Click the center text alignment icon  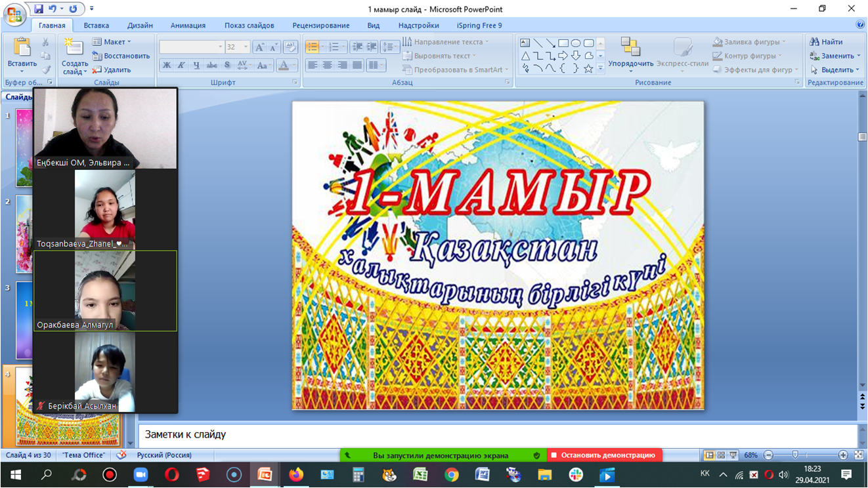[x=327, y=66]
